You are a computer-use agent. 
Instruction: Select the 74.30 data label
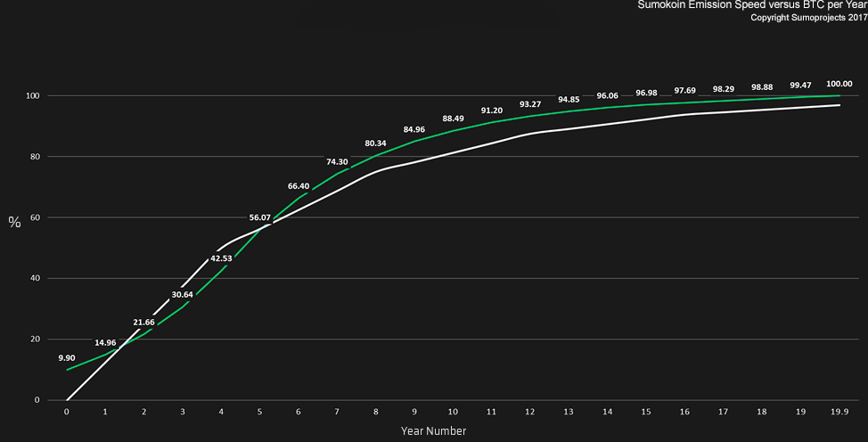[x=337, y=162]
